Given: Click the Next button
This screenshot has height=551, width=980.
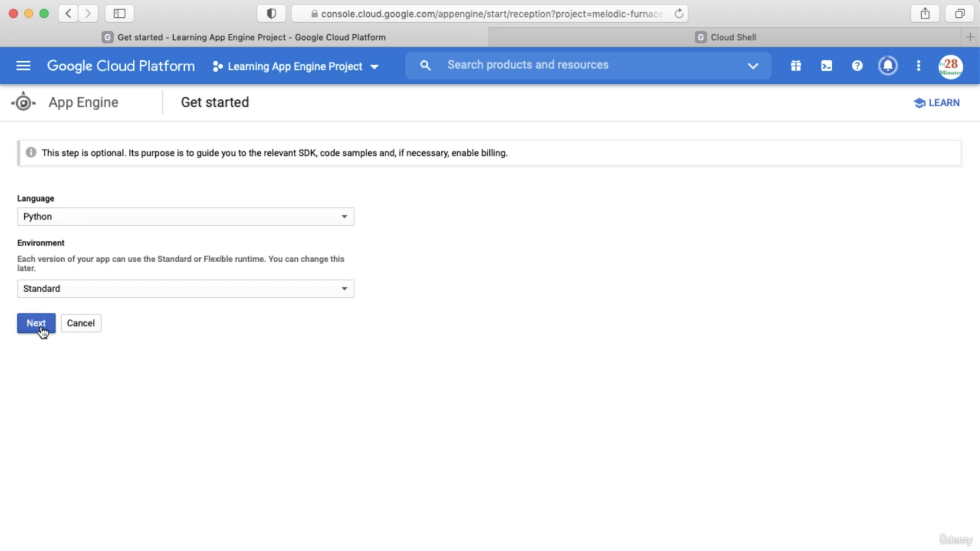Looking at the screenshot, I should pos(36,323).
